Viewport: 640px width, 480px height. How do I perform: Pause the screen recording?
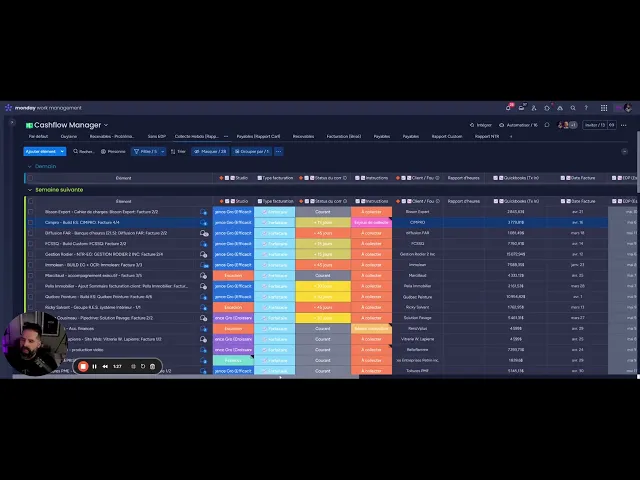[x=94, y=366]
